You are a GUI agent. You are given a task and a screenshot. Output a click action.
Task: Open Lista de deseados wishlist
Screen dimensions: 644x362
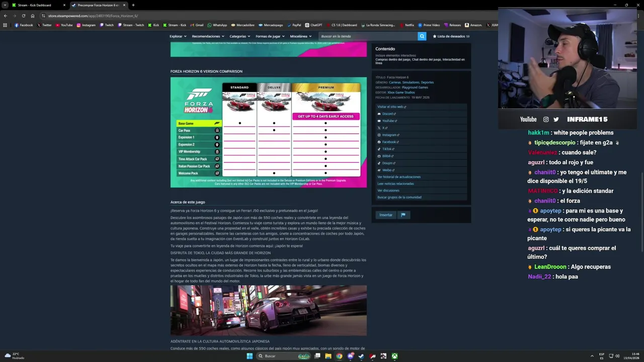click(x=451, y=36)
